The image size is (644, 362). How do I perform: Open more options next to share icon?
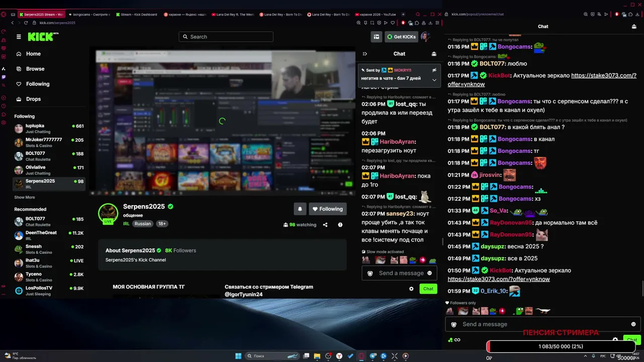click(340, 225)
